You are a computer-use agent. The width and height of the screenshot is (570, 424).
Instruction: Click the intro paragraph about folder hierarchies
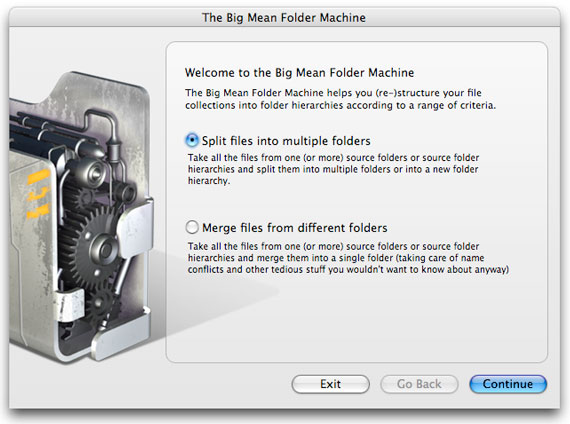pos(341,99)
